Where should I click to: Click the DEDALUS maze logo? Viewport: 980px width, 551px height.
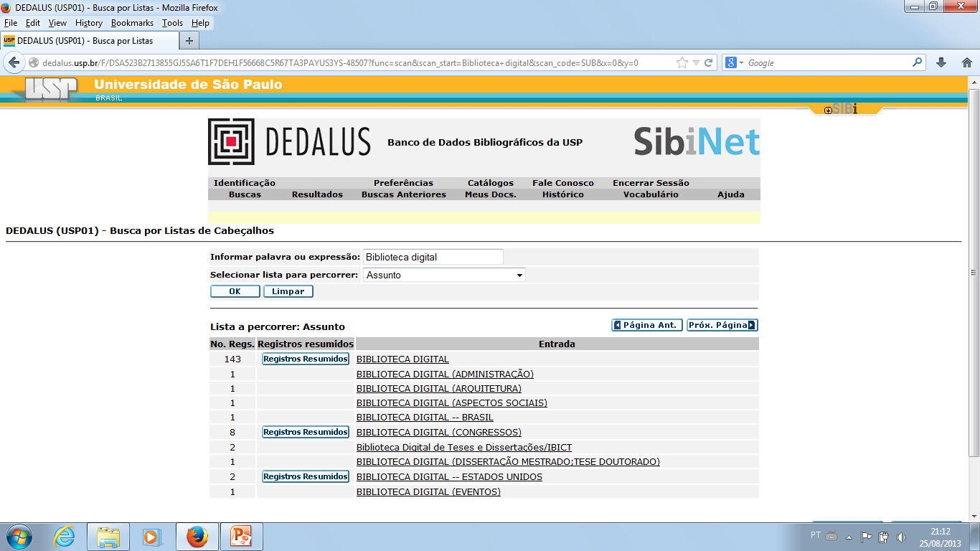point(231,141)
